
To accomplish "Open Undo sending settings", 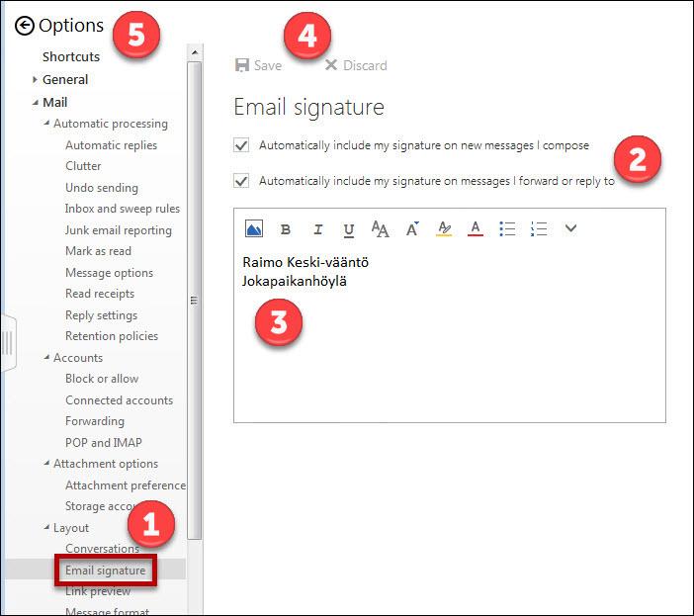I will [x=102, y=188].
